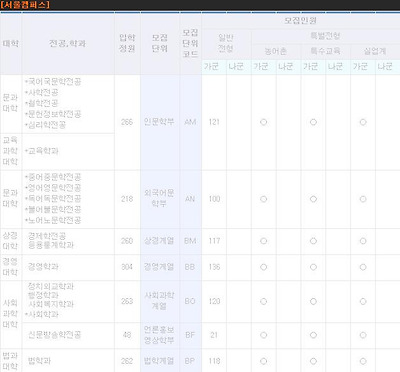This screenshot has height=372, width=400.
Task: Click the 신문방송학전공 entry
Action: 54,334
